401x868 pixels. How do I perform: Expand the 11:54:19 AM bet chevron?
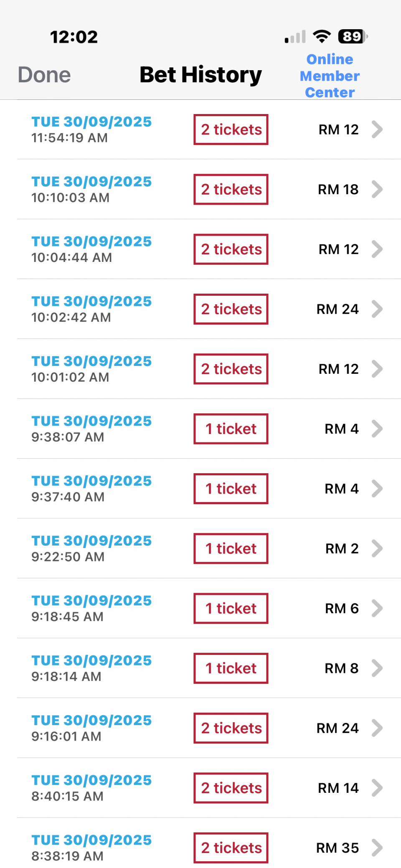[x=377, y=129]
